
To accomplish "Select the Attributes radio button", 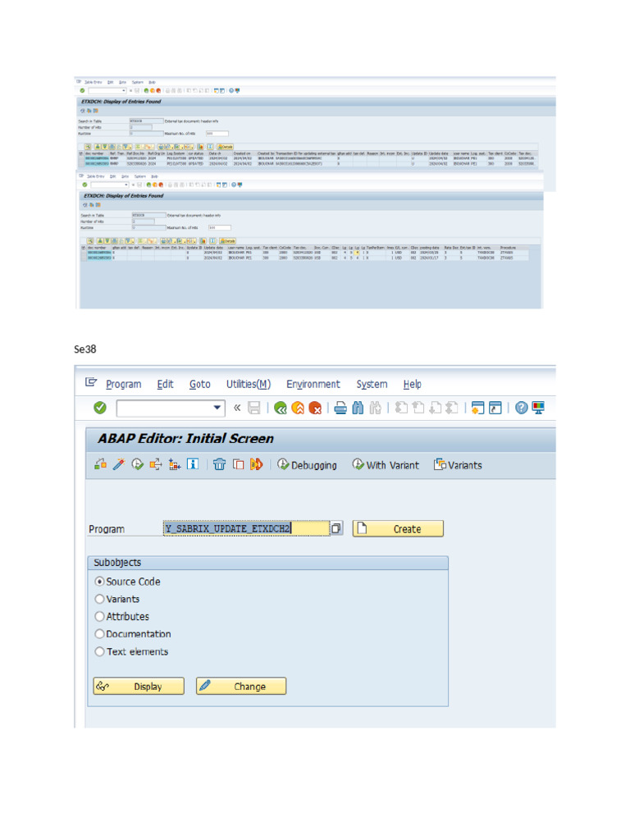I will (x=99, y=617).
